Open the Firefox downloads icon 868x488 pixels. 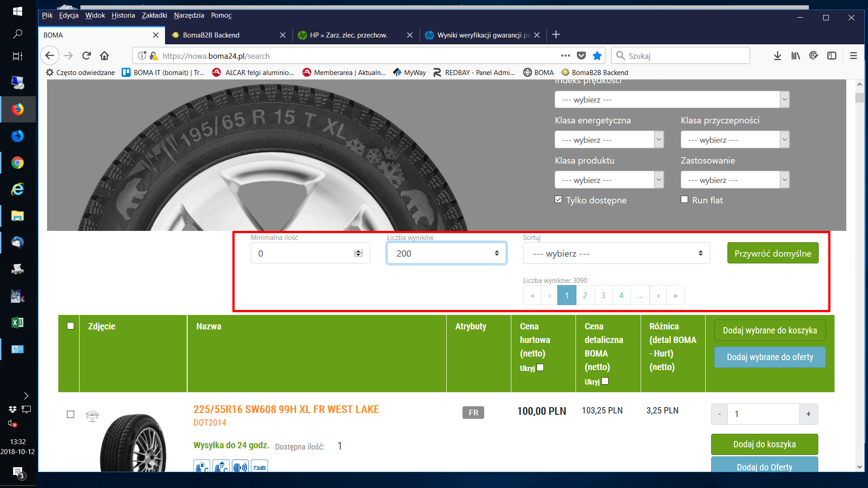point(777,56)
